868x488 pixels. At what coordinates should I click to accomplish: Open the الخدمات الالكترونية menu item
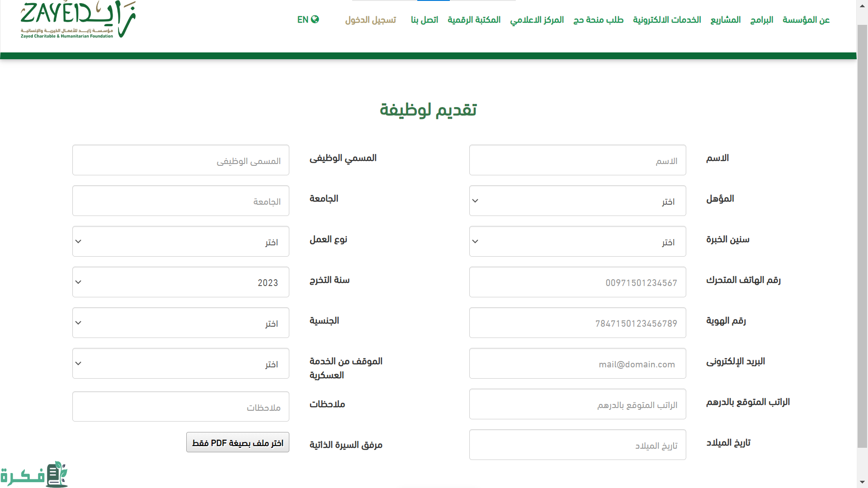[x=667, y=20]
